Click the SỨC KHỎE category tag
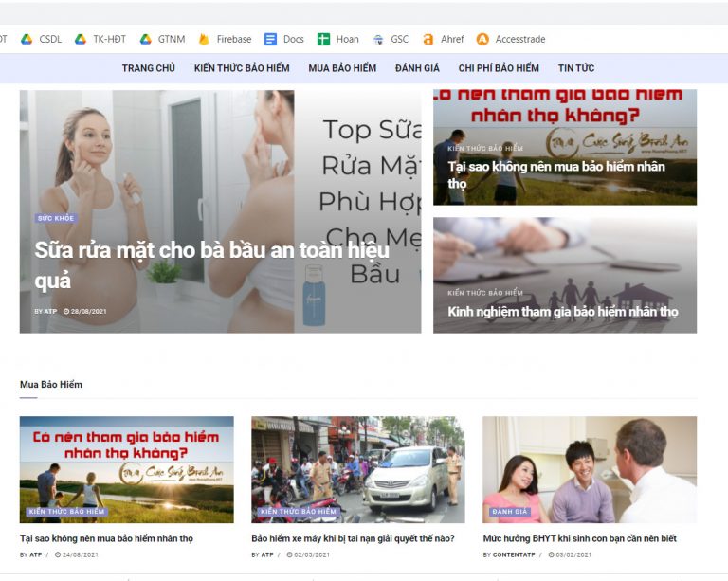The image size is (728, 581). click(56, 218)
